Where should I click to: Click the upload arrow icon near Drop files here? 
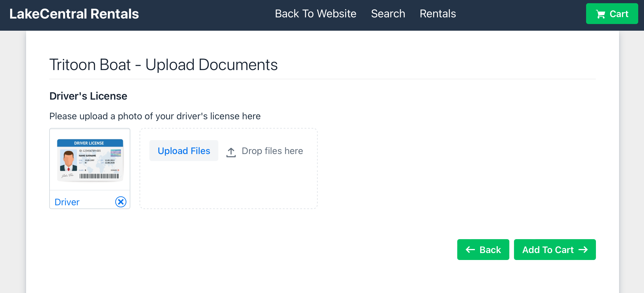click(231, 152)
